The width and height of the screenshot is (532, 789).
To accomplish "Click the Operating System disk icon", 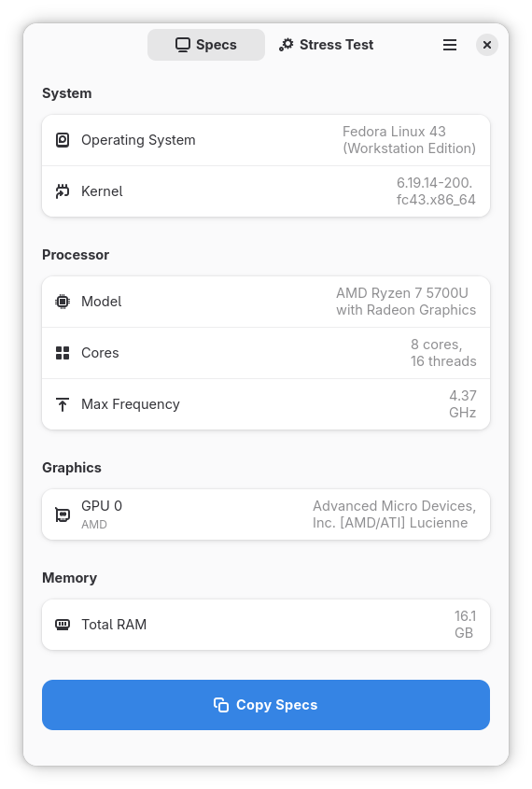I will pos(63,140).
